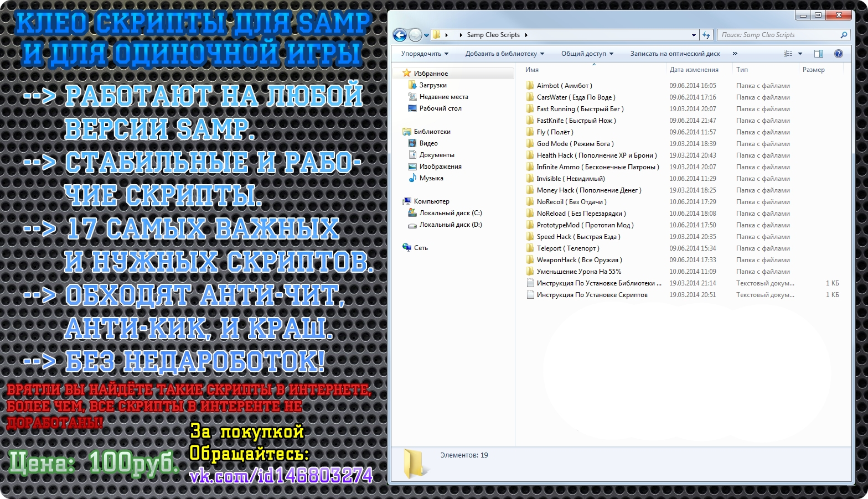This screenshot has width=868, height=499.
Task: Open Недавние места in the sidebar
Action: coord(443,97)
